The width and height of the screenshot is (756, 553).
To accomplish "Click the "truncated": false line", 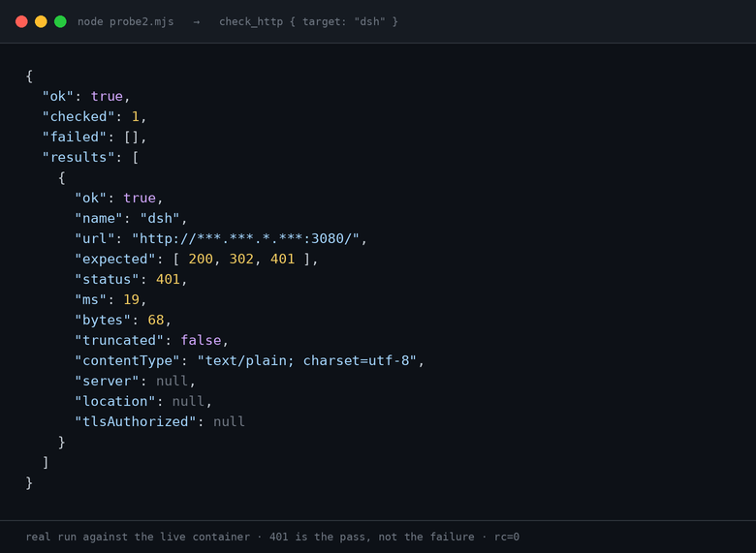I will [151, 340].
